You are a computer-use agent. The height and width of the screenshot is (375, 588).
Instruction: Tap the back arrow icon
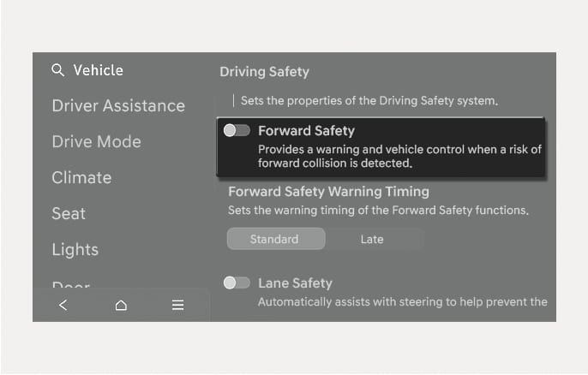point(63,305)
